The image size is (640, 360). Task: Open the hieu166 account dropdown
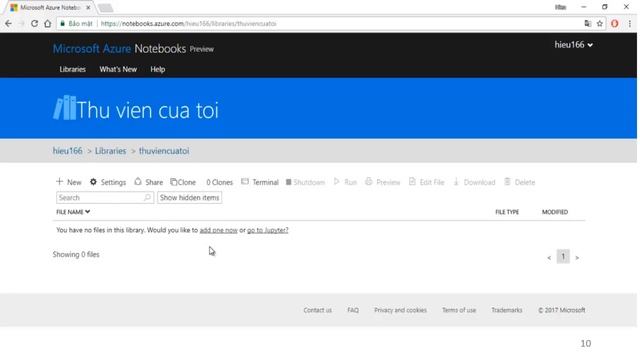coord(573,45)
